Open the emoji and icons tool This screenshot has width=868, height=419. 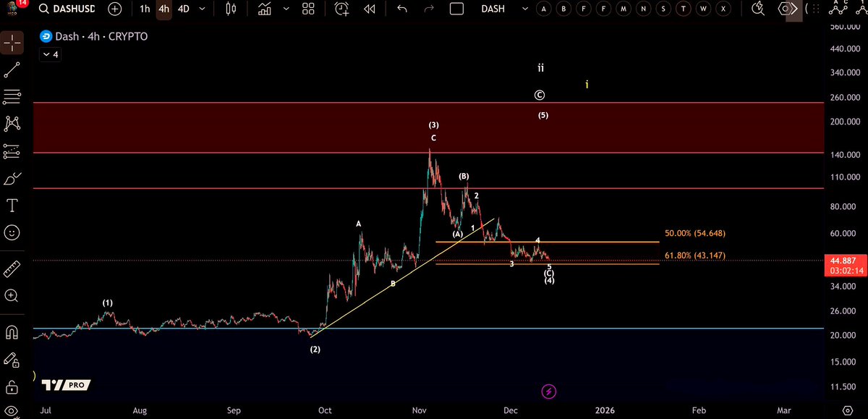12,233
